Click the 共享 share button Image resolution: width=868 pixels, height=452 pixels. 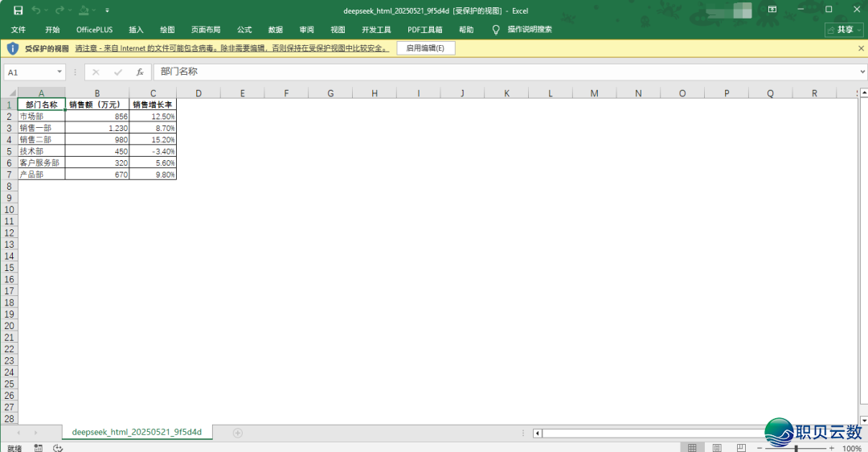coord(845,30)
